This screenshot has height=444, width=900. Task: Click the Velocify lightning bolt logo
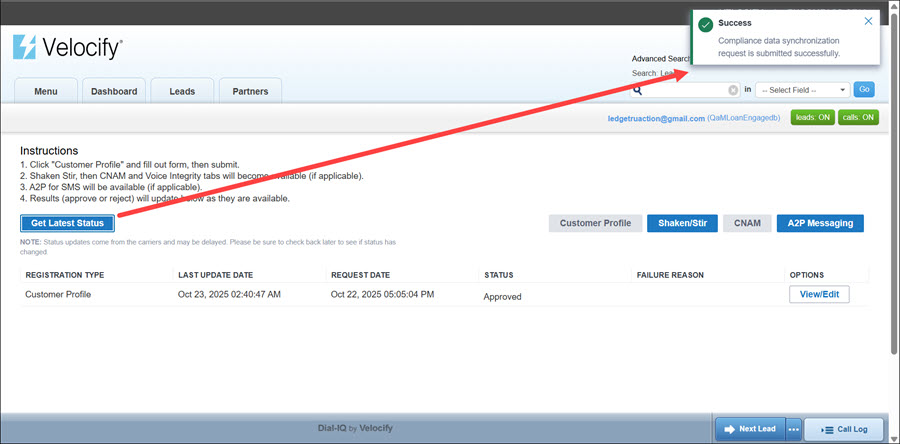(25, 47)
